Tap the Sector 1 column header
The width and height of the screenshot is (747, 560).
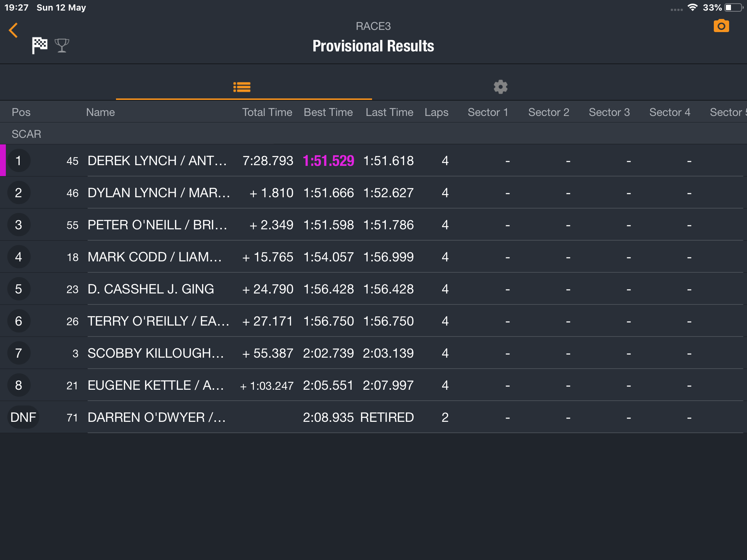pos(488,112)
